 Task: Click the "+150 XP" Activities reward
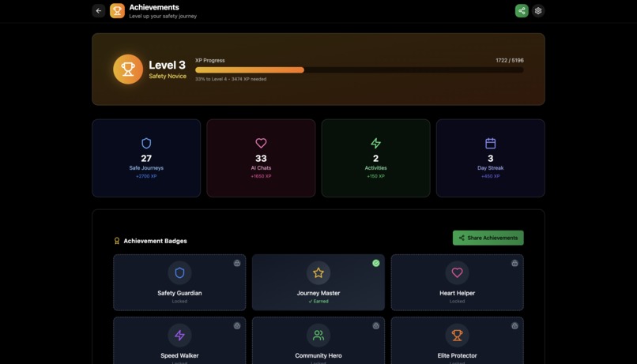(375, 176)
